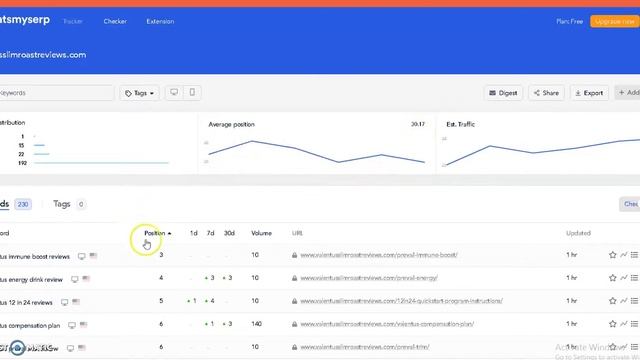The width and height of the screenshot is (640, 360).
Task: Click US flag beside immune boost reviews
Action: coord(93,256)
